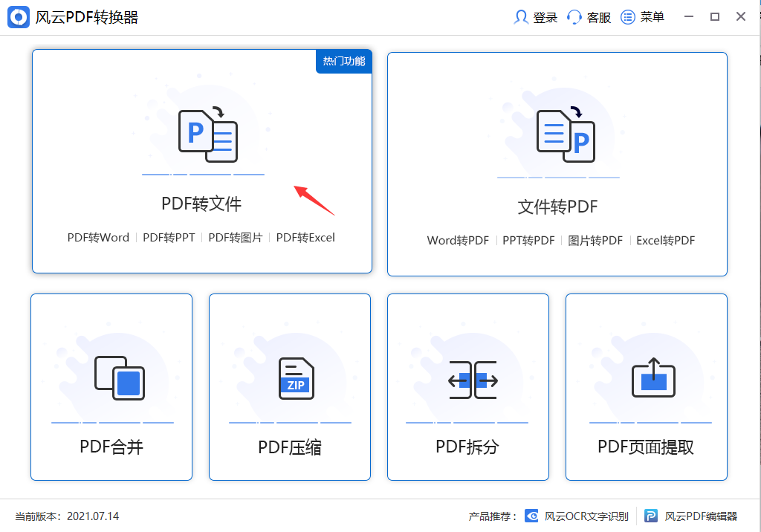This screenshot has height=532, width=761.
Task: Select the PDF合并 overlapping squares icon
Action: 120,378
